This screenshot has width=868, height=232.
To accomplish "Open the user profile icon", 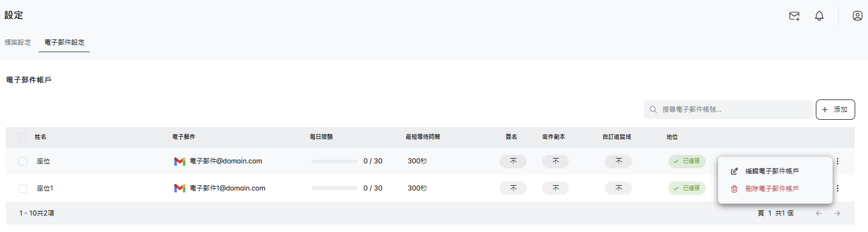I will tap(857, 16).
